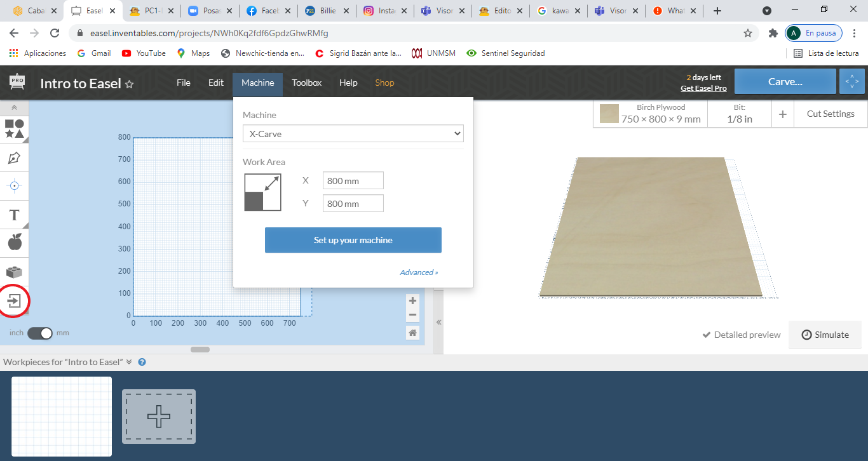
Task: Reset canvas view with home icon
Action: click(x=413, y=333)
